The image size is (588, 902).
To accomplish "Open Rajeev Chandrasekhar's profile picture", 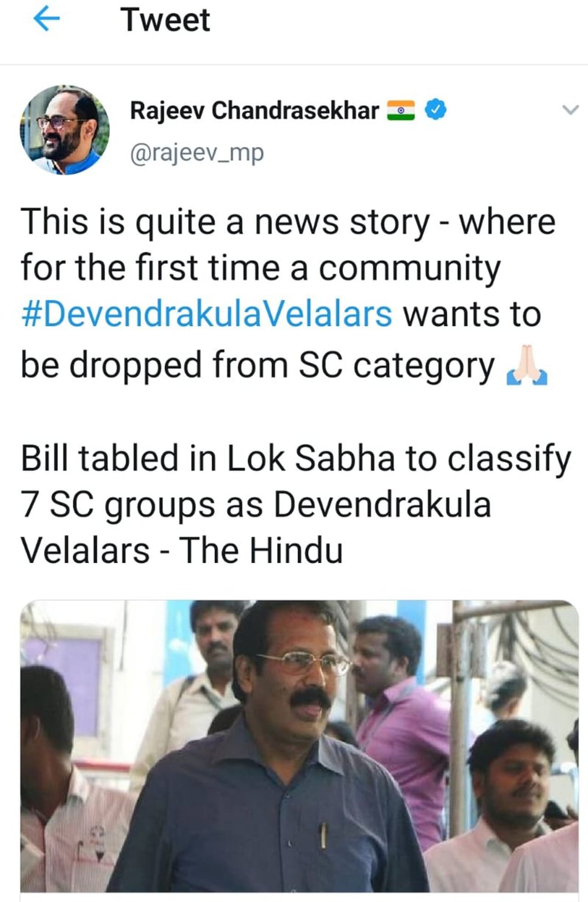I will pyautogui.click(x=65, y=130).
